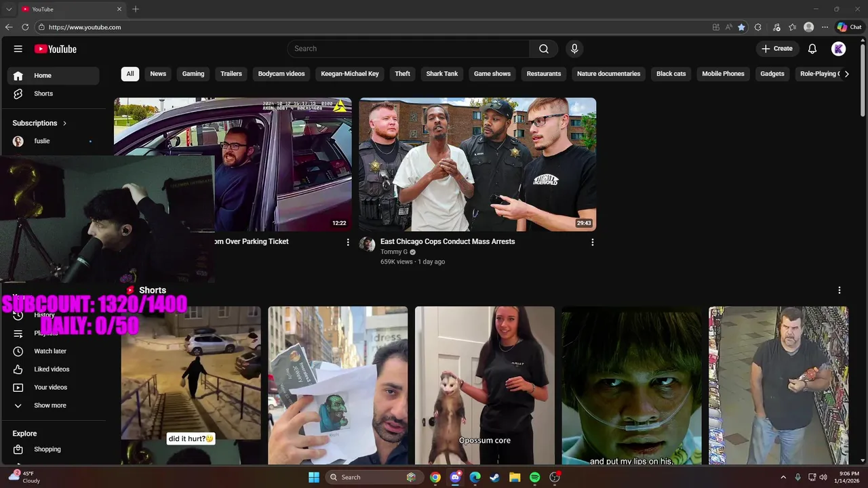
Task: Click the Windows taskbar Search box
Action: (x=375, y=477)
